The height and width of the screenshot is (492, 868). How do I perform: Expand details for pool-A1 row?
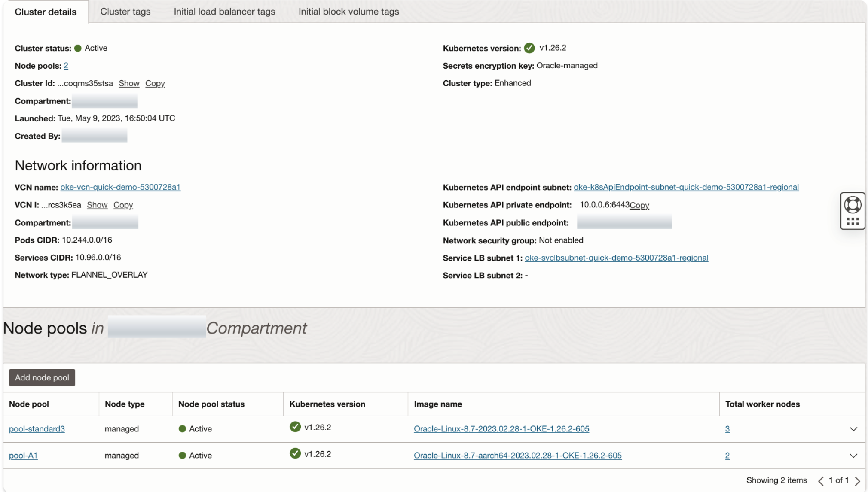[x=853, y=455]
